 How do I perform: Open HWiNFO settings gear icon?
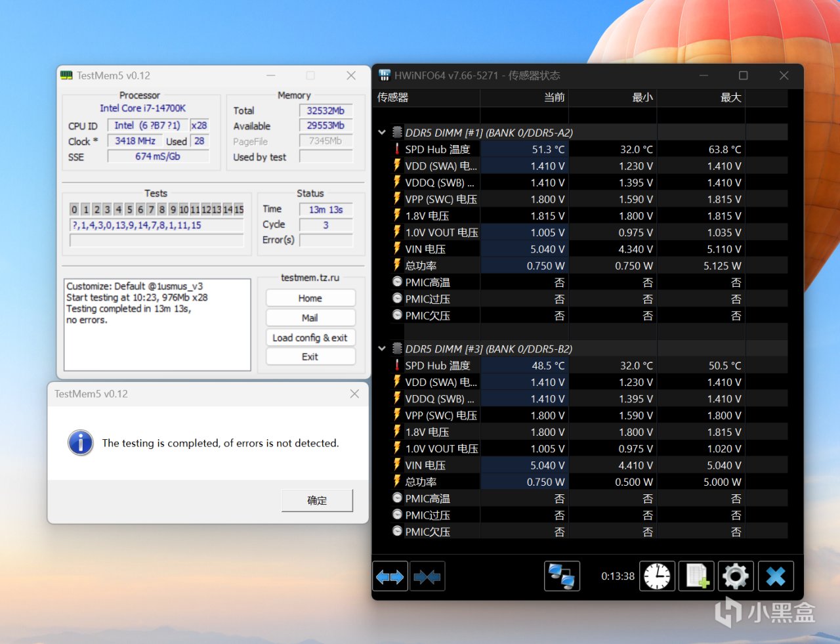pyautogui.click(x=735, y=576)
